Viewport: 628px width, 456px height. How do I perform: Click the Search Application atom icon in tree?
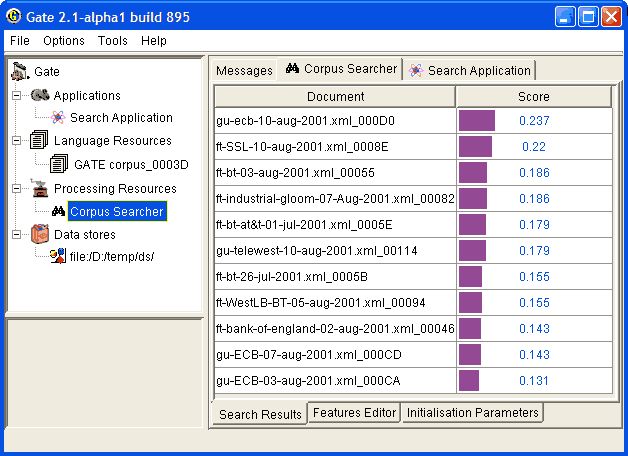(x=58, y=118)
